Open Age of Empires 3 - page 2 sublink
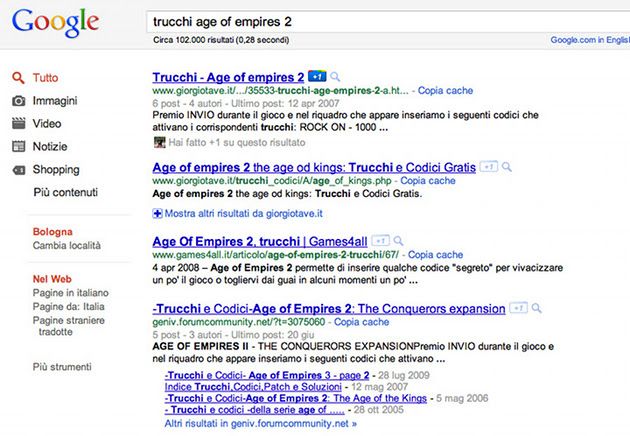 pyautogui.click(x=267, y=375)
